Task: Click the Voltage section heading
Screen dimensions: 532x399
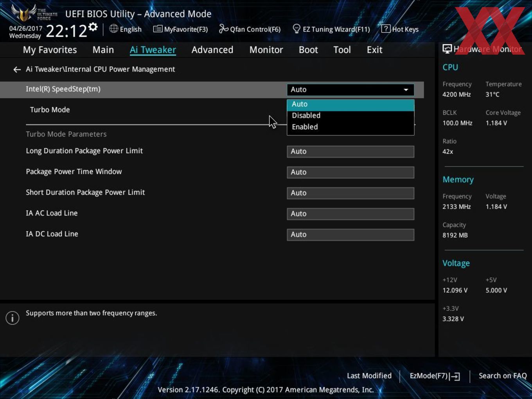Action: coord(456,263)
